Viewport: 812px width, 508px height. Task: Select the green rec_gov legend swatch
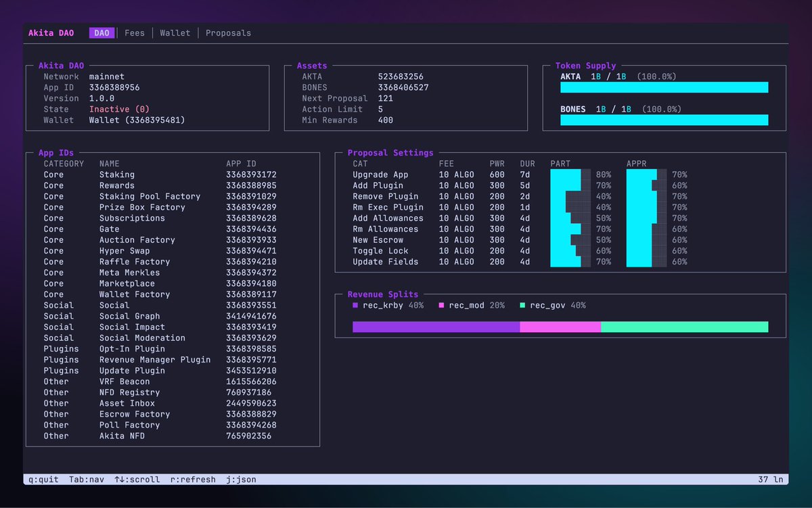pos(521,305)
